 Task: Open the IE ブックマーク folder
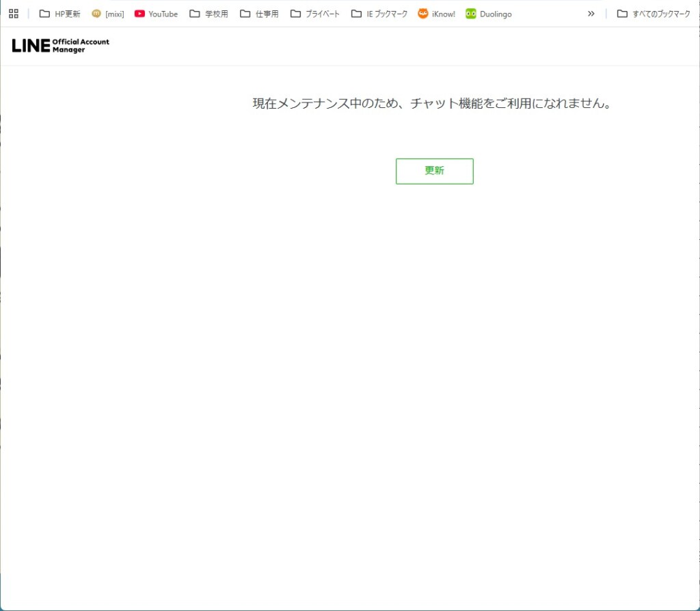pyautogui.click(x=386, y=14)
